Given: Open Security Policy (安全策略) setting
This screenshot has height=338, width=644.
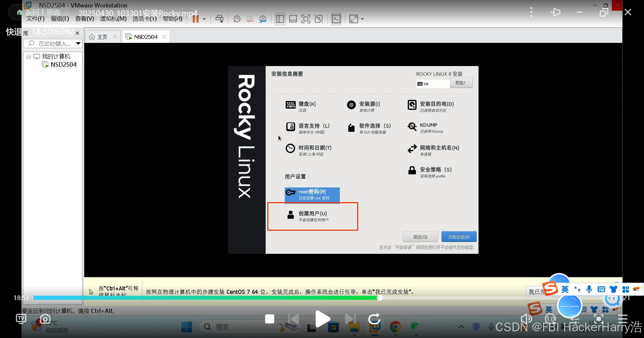Looking at the screenshot, I should pos(429,172).
